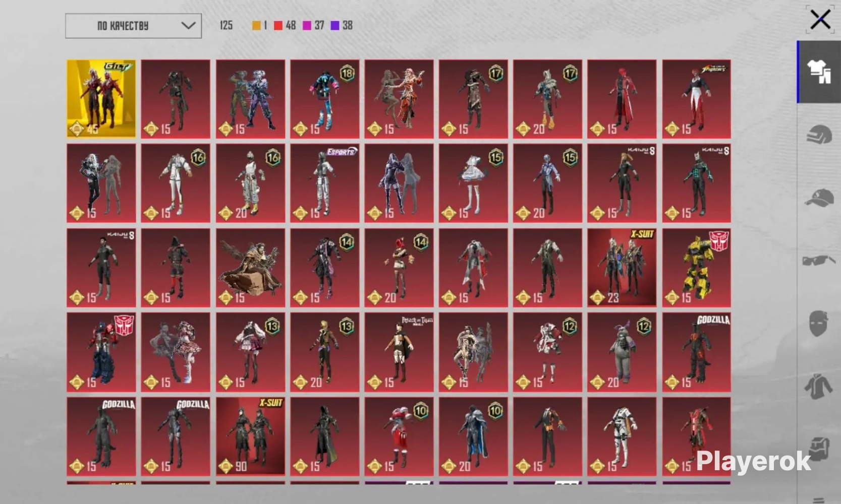Viewport: 841px width, 504px height.
Task: Select the King of Fighters outfit
Action: pos(696,99)
